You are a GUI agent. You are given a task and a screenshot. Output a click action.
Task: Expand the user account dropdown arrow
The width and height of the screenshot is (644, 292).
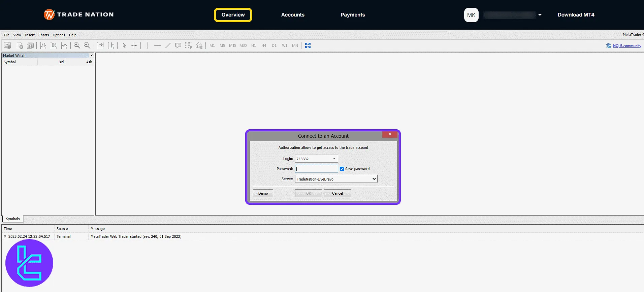click(x=540, y=15)
